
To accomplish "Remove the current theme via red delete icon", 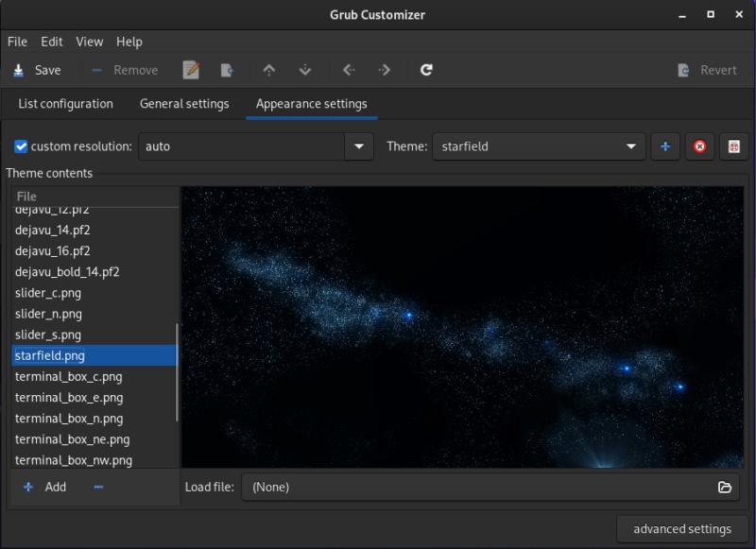I will (x=699, y=146).
